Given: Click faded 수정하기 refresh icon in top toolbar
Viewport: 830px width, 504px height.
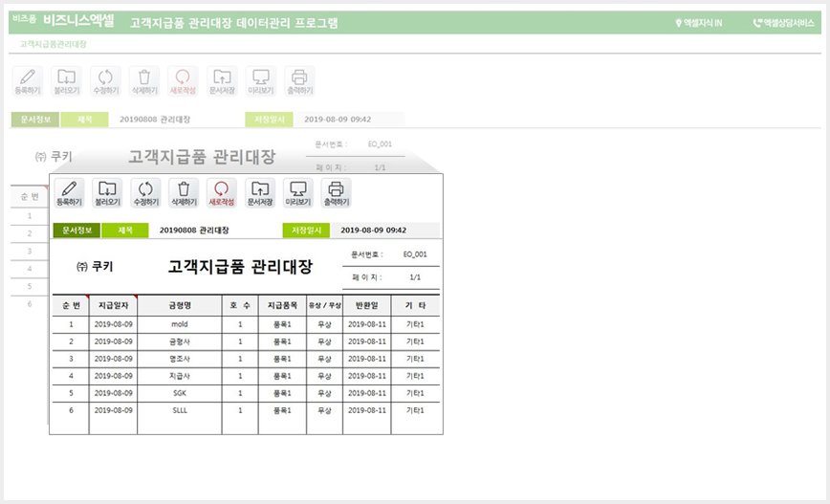Looking at the screenshot, I should 106,81.
